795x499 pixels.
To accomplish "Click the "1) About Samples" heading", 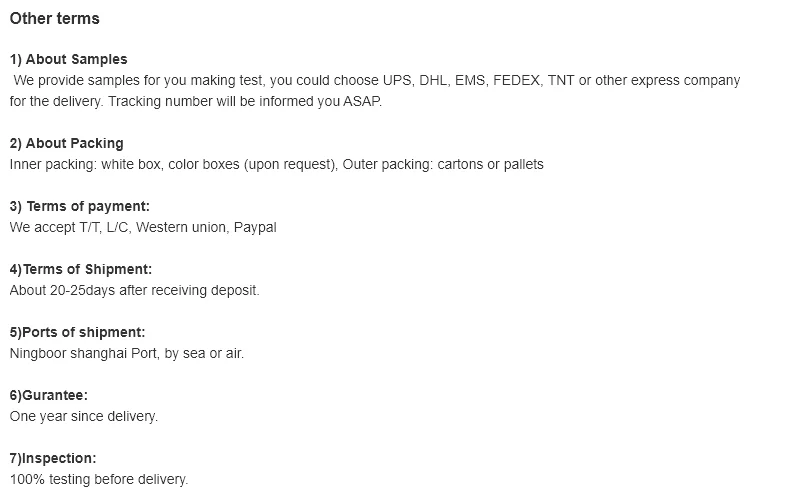I will click(x=68, y=60).
